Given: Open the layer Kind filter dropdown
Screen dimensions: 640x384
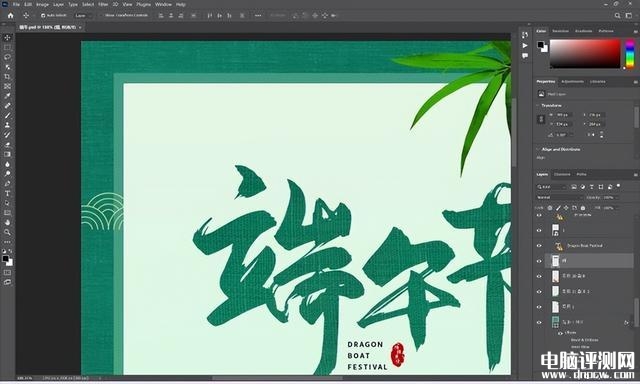Looking at the screenshot, I should (x=551, y=186).
